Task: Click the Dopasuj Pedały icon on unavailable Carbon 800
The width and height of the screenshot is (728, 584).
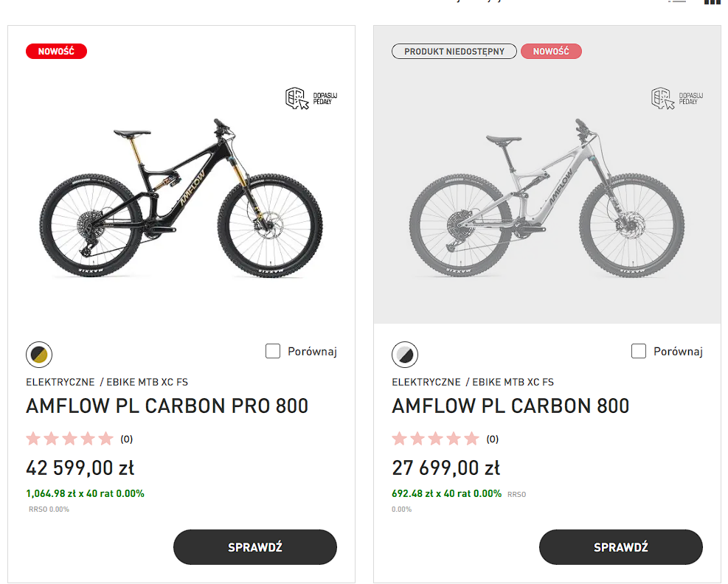Action: click(x=676, y=99)
